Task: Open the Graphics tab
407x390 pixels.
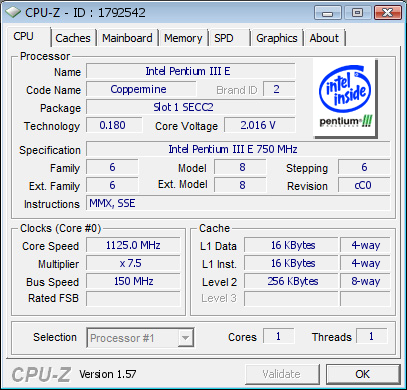Action: 277,38
